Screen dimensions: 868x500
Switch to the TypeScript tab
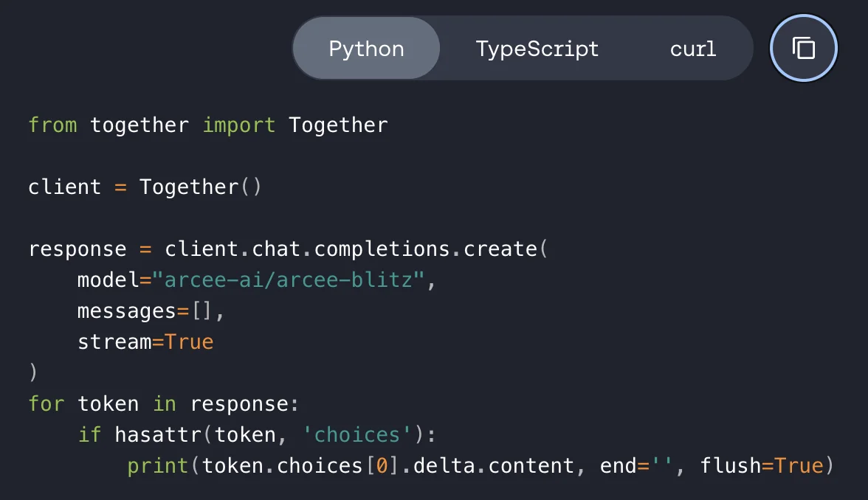(537, 49)
